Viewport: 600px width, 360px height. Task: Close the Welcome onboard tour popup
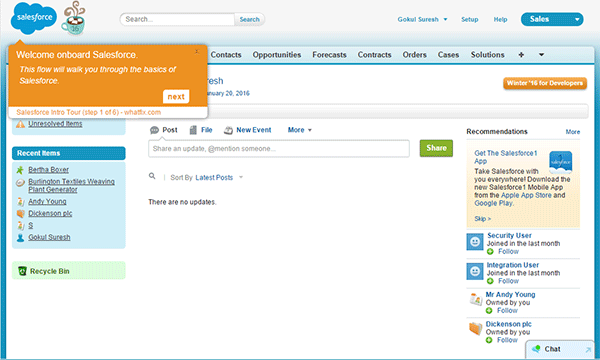tap(197, 51)
